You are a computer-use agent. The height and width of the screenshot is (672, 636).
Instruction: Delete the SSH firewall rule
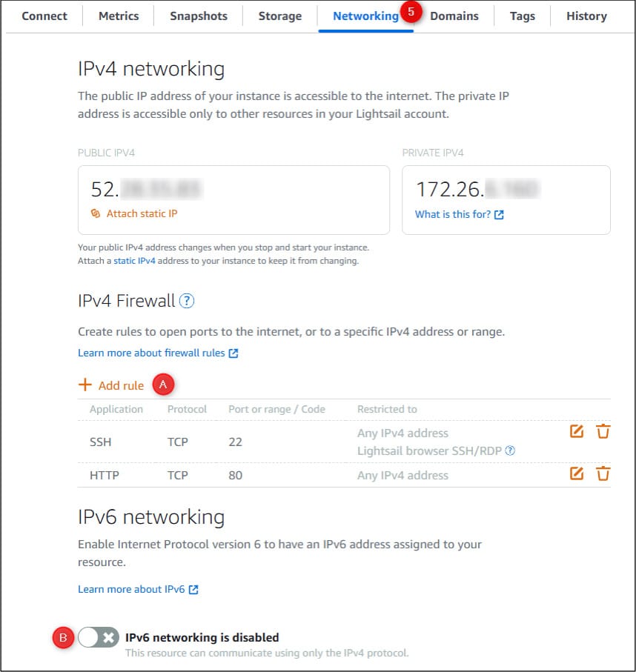click(x=603, y=431)
